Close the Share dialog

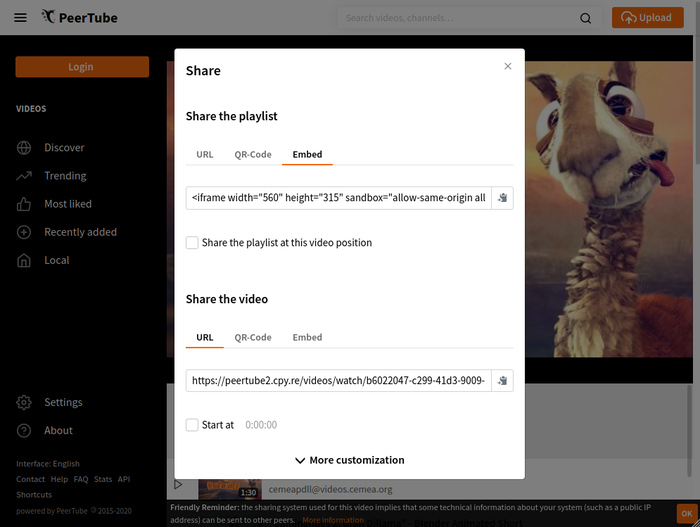pos(508,66)
